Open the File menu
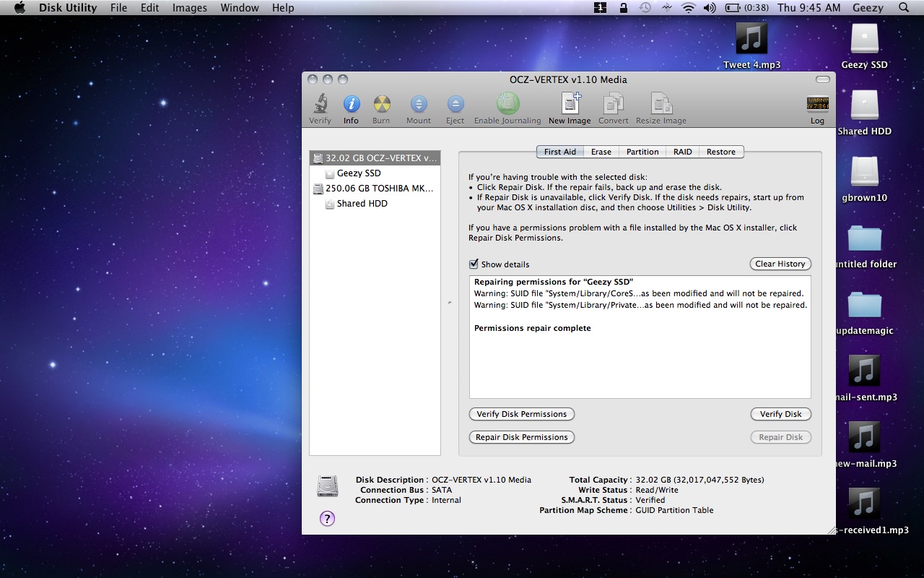The height and width of the screenshot is (578, 924). [118, 8]
